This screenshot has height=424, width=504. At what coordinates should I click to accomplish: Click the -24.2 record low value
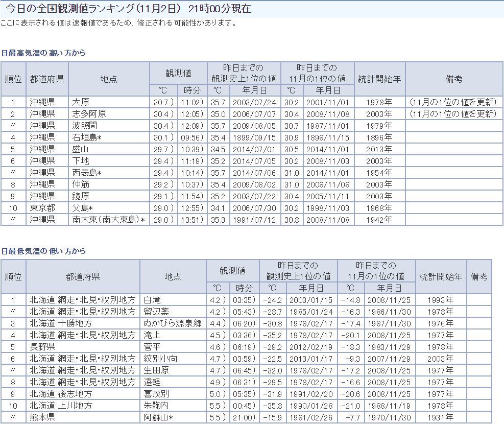click(273, 300)
